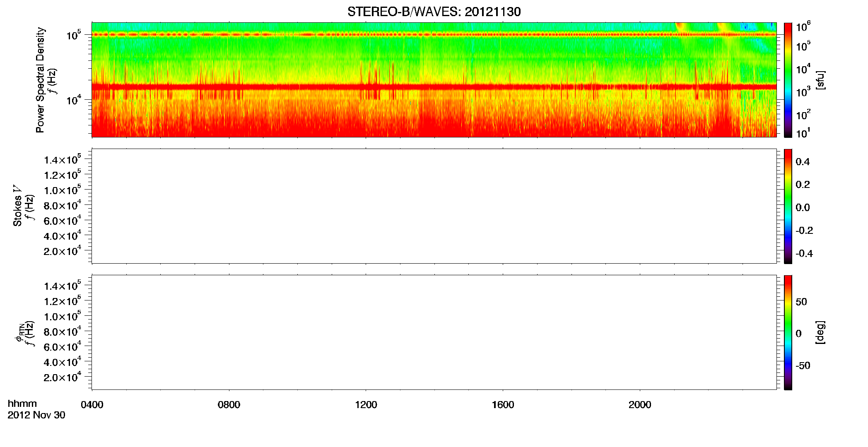Select the 0800 time axis label
The height and width of the screenshot is (447, 868).
point(229,405)
